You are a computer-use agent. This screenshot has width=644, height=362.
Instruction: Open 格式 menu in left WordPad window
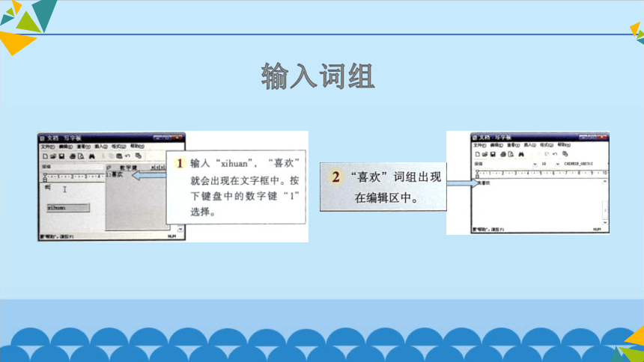pyautogui.click(x=119, y=147)
